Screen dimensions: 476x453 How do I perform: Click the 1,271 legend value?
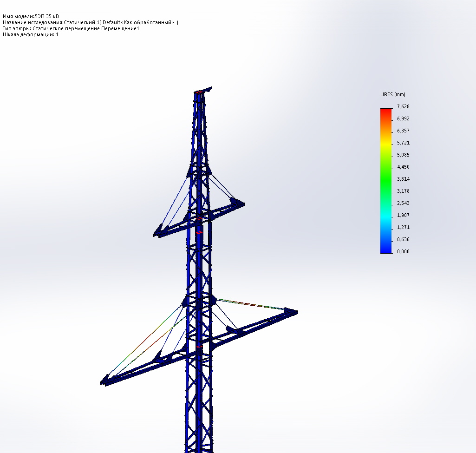point(403,227)
